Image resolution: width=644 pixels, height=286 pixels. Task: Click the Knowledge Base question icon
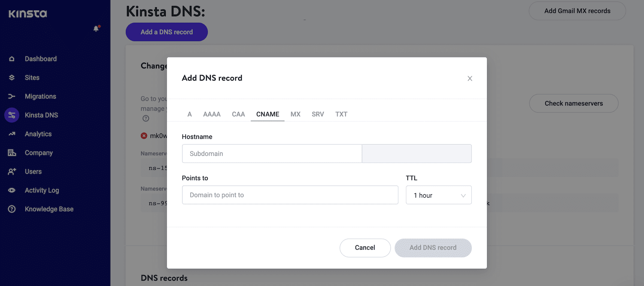(x=12, y=209)
